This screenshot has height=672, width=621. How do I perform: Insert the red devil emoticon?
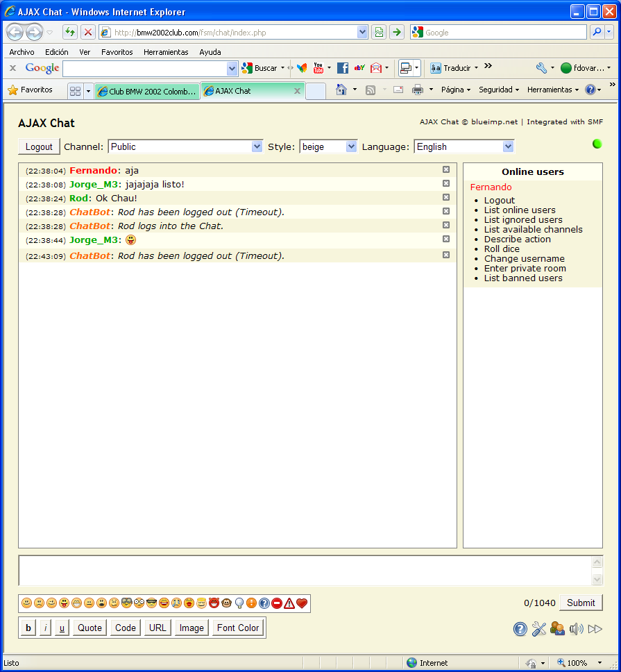(x=214, y=603)
